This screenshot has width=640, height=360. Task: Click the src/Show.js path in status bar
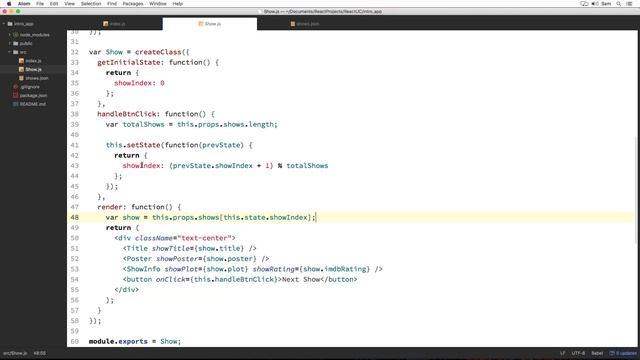(15, 353)
